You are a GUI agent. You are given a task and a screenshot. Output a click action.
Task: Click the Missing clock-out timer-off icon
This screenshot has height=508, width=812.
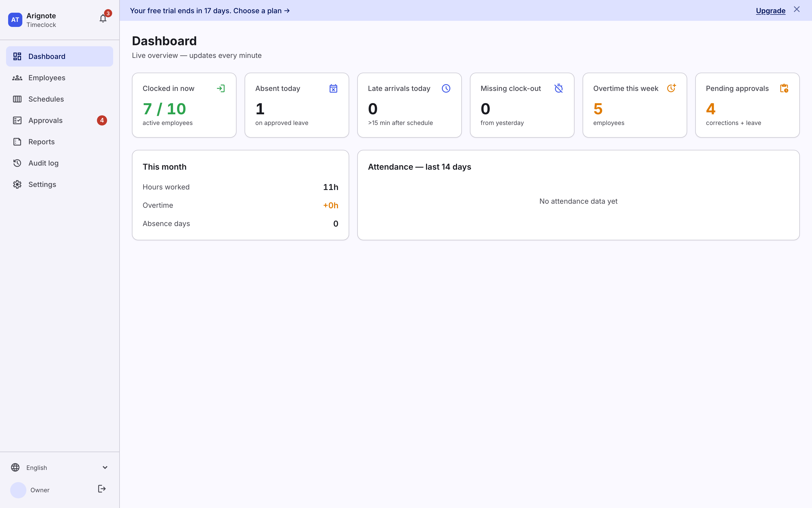(x=559, y=88)
